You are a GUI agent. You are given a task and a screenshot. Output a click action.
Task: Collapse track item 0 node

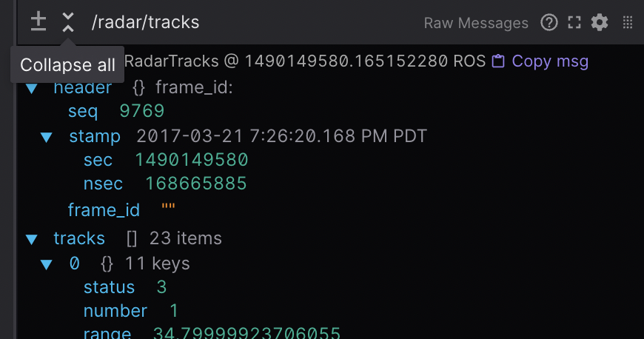coord(47,264)
